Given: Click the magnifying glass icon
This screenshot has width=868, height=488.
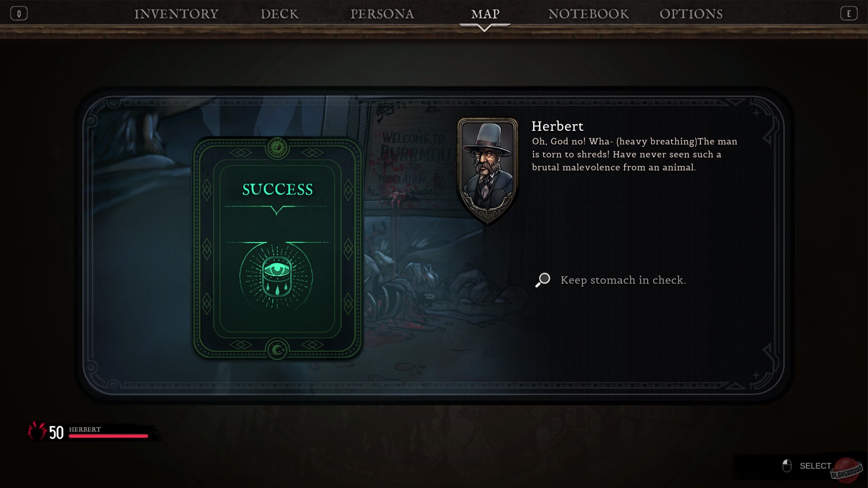Looking at the screenshot, I should [542, 280].
